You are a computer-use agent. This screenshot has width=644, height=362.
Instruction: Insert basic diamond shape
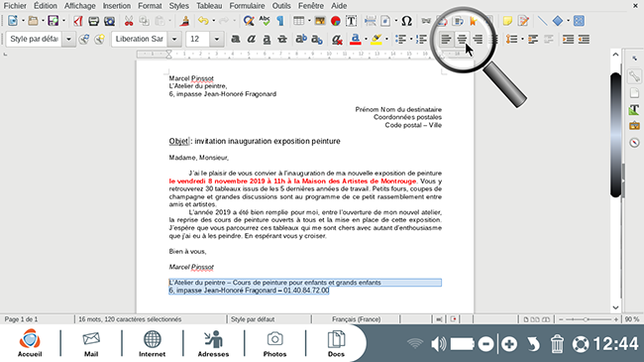(x=558, y=21)
